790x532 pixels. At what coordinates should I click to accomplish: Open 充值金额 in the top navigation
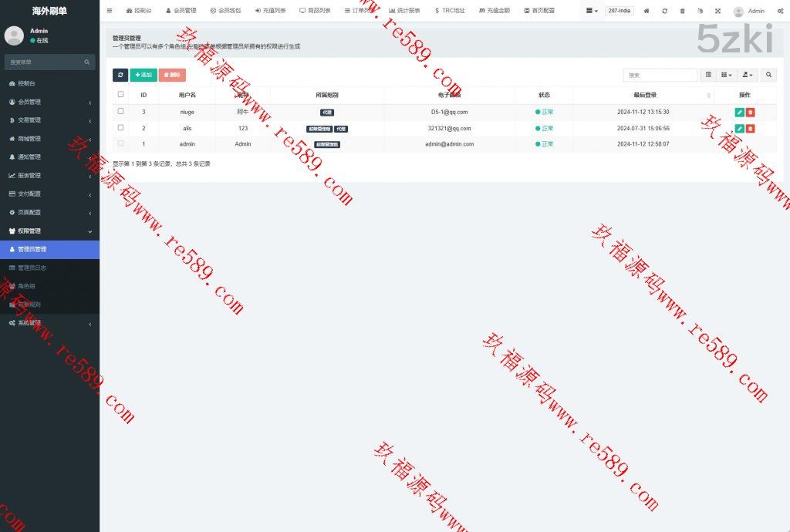click(495, 11)
